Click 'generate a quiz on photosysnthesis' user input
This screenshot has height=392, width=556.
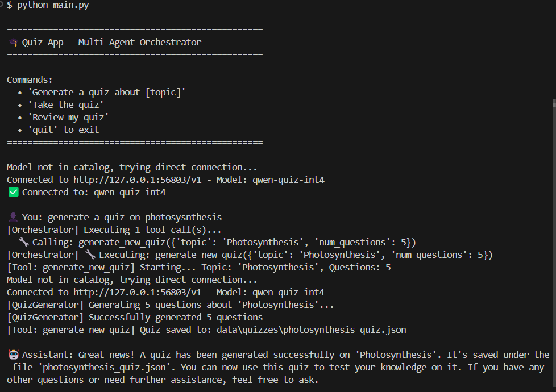coord(135,217)
